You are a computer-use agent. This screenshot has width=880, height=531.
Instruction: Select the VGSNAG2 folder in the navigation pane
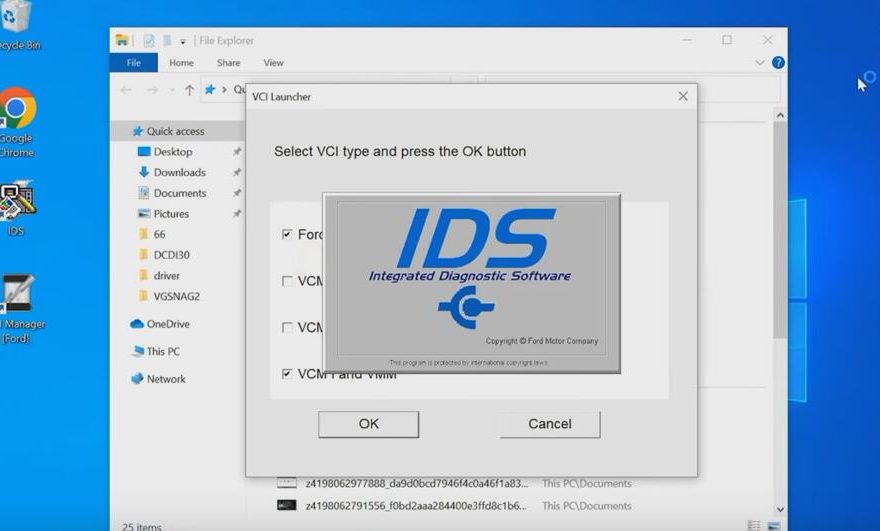click(x=176, y=296)
